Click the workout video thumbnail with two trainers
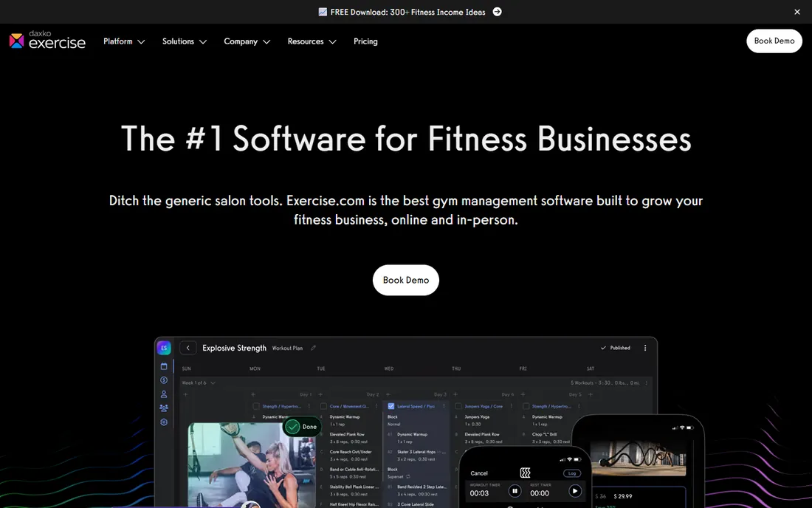The image size is (812, 508). click(x=251, y=465)
